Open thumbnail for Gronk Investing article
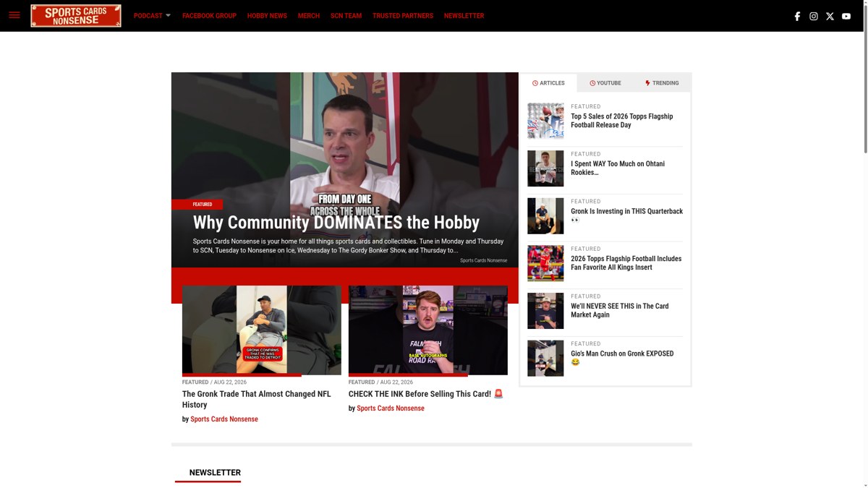The width and height of the screenshot is (868, 488). [x=545, y=216]
